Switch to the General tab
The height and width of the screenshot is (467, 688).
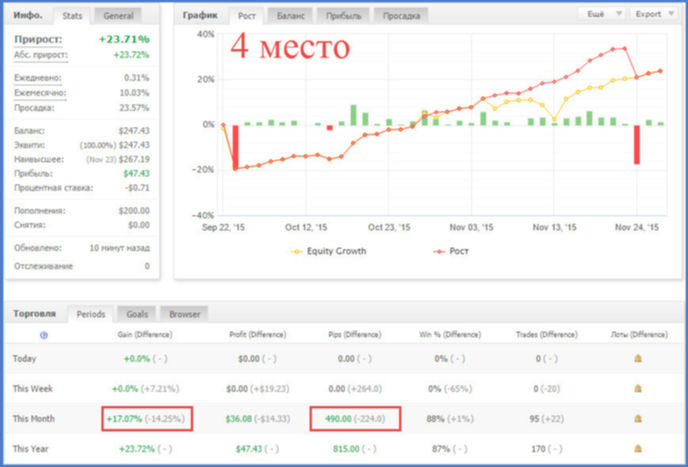point(118,16)
